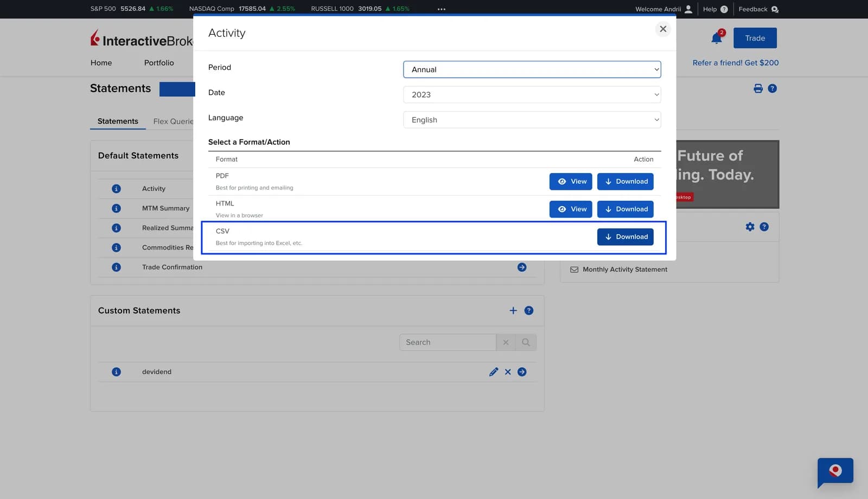Open the Language dropdown set to English
This screenshot has height=499, width=868.
[x=532, y=120]
